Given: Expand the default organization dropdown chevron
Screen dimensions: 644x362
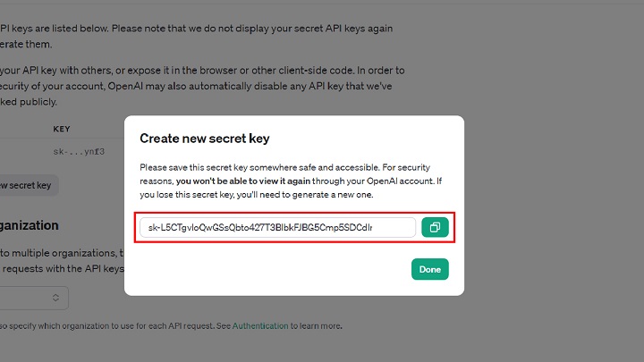Looking at the screenshot, I should 55,297.
